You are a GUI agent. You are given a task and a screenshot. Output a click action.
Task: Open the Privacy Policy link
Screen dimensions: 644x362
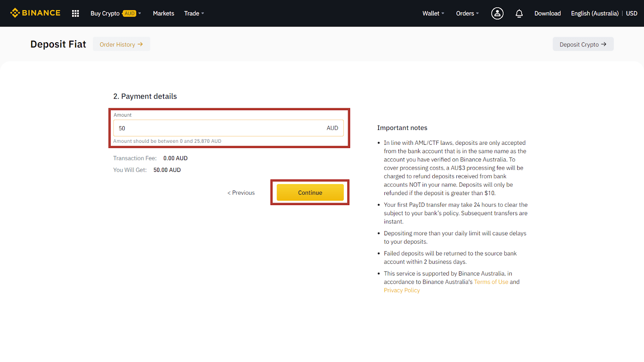(x=402, y=290)
